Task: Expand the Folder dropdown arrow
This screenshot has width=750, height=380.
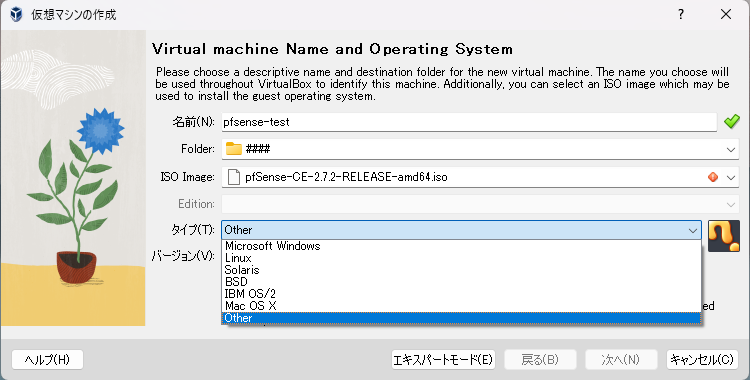Action: [x=730, y=149]
